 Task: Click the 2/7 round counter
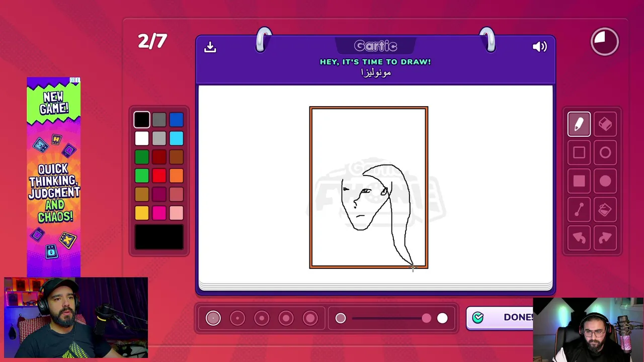152,41
